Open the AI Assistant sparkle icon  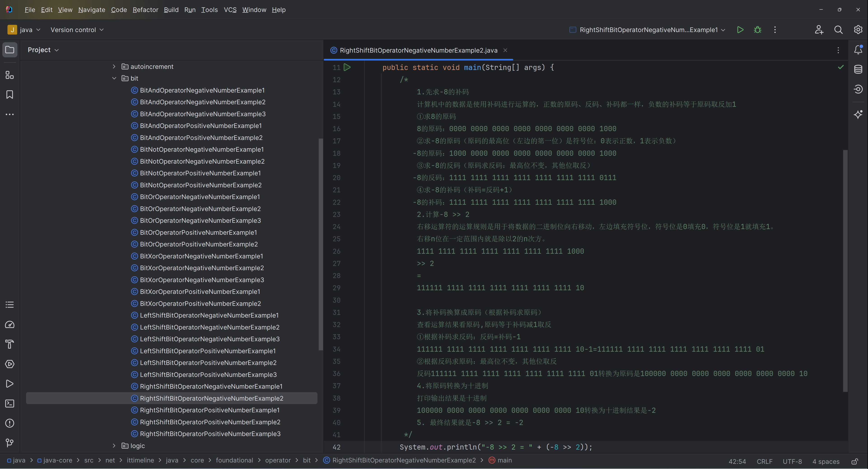click(858, 114)
